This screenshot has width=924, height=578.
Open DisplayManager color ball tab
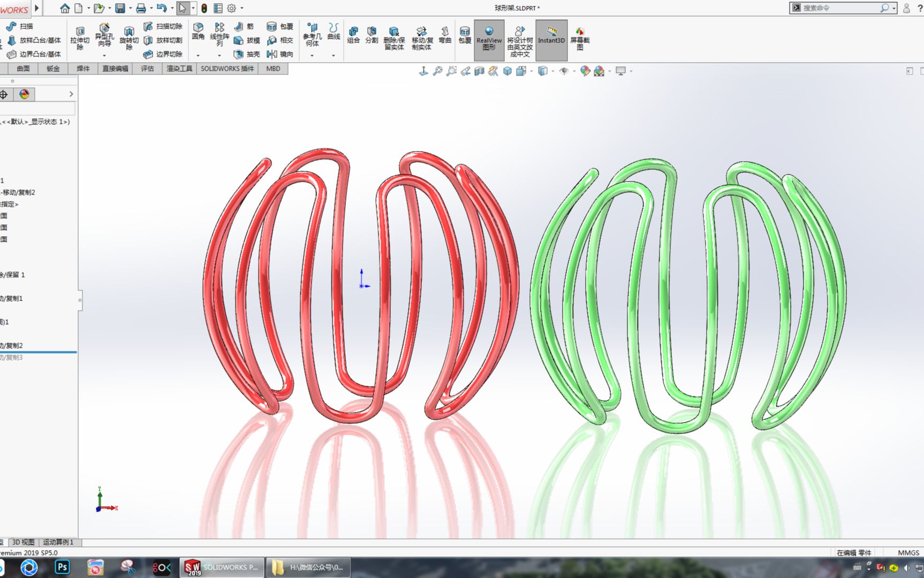click(x=24, y=94)
